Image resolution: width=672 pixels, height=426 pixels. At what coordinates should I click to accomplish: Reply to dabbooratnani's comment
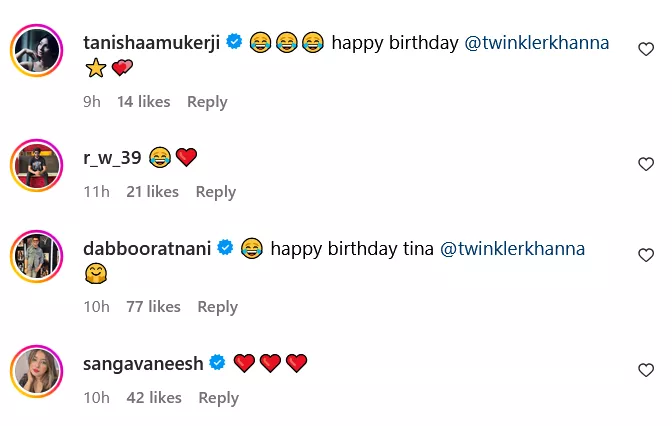click(x=217, y=307)
